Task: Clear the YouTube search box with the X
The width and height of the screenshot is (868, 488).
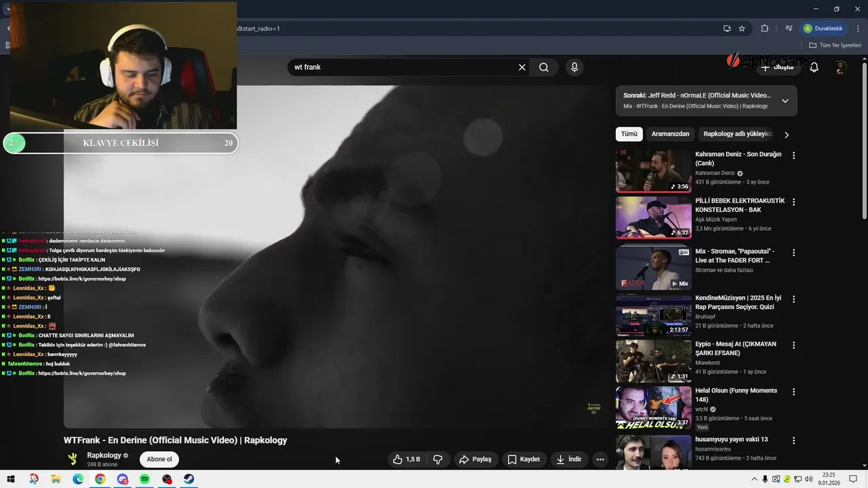Action: (x=522, y=67)
